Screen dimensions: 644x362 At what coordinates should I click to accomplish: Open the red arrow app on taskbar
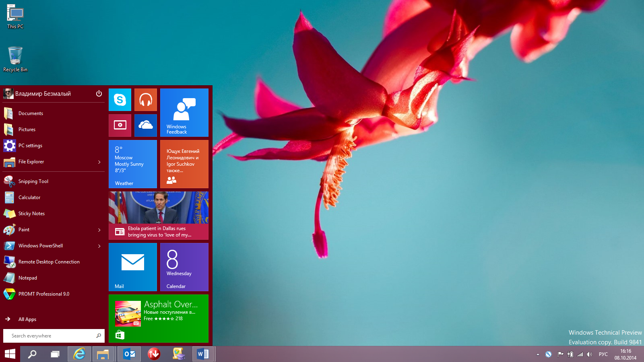154,354
